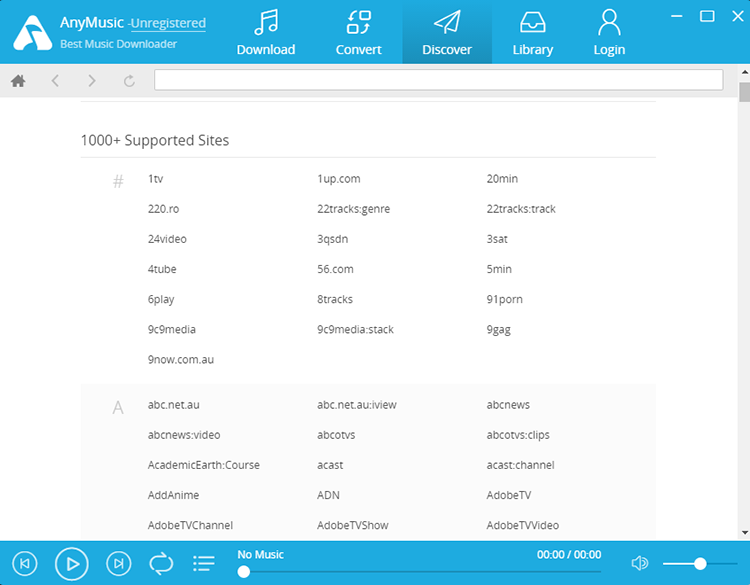Click the abcnews:video entry
The width and height of the screenshot is (750, 585).
coord(184,435)
